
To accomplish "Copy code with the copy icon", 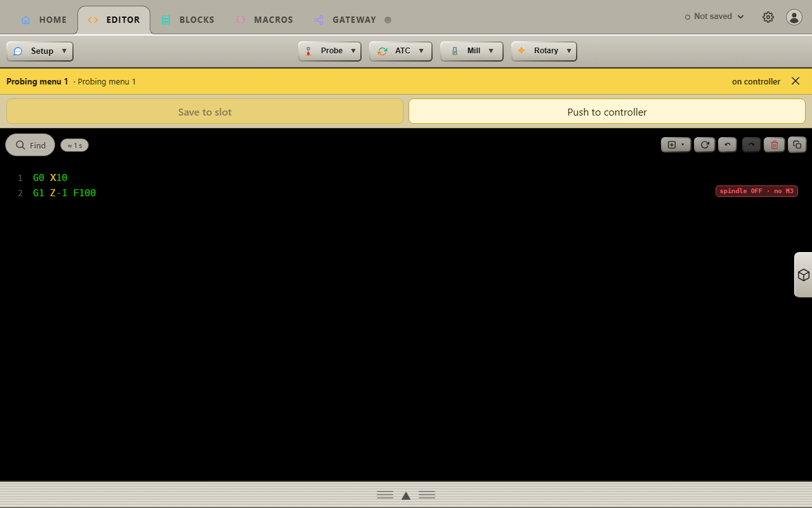I will 797,145.
